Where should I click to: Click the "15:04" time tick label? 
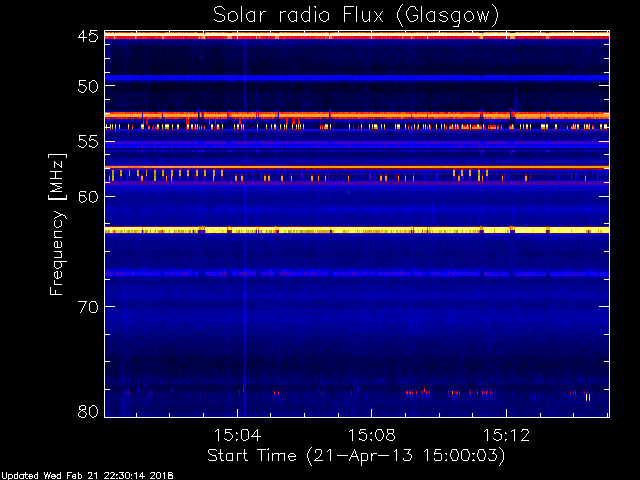pyautogui.click(x=237, y=435)
